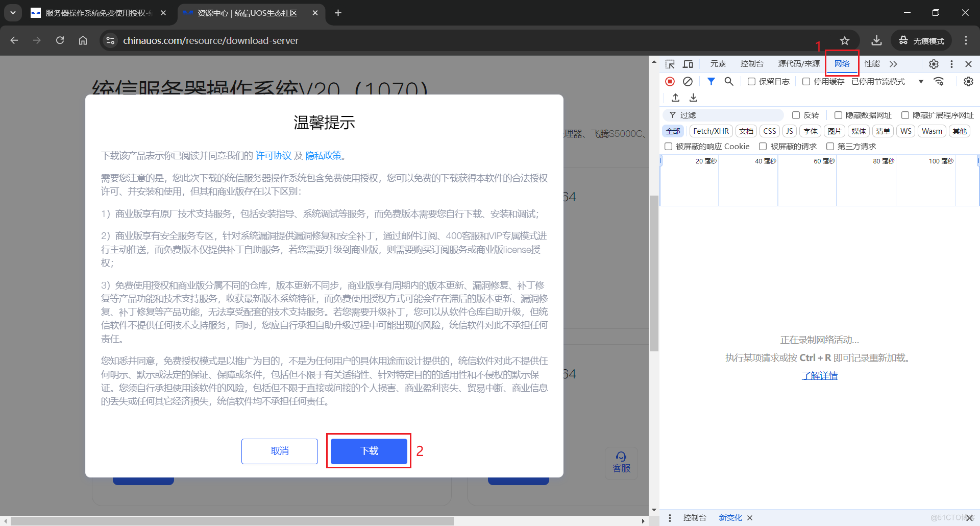This screenshot has height=526, width=980.
Task: Switch to 控制台 DevTools tab
Action: tap(752, 64)
